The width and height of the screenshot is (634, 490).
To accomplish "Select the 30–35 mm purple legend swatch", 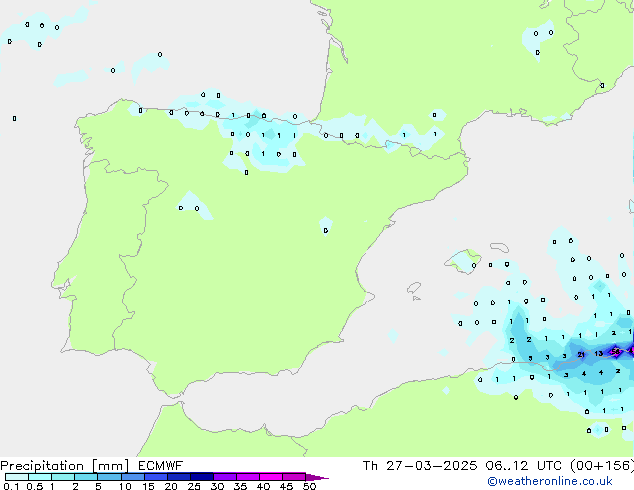I will [x=225, y=477].
